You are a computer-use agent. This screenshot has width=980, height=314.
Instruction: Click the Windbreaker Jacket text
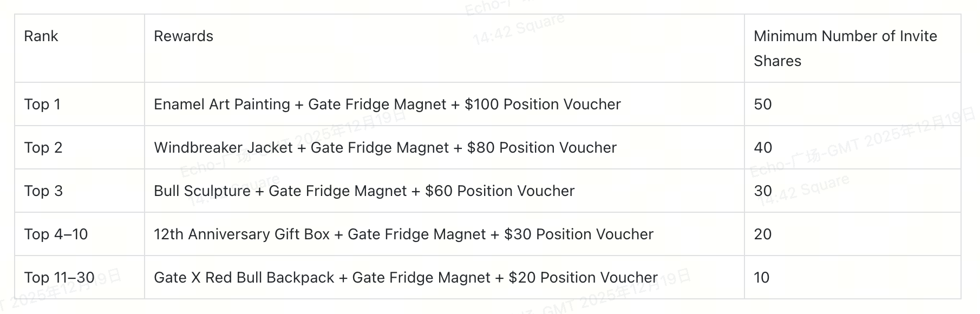click(x=223, y=148)
